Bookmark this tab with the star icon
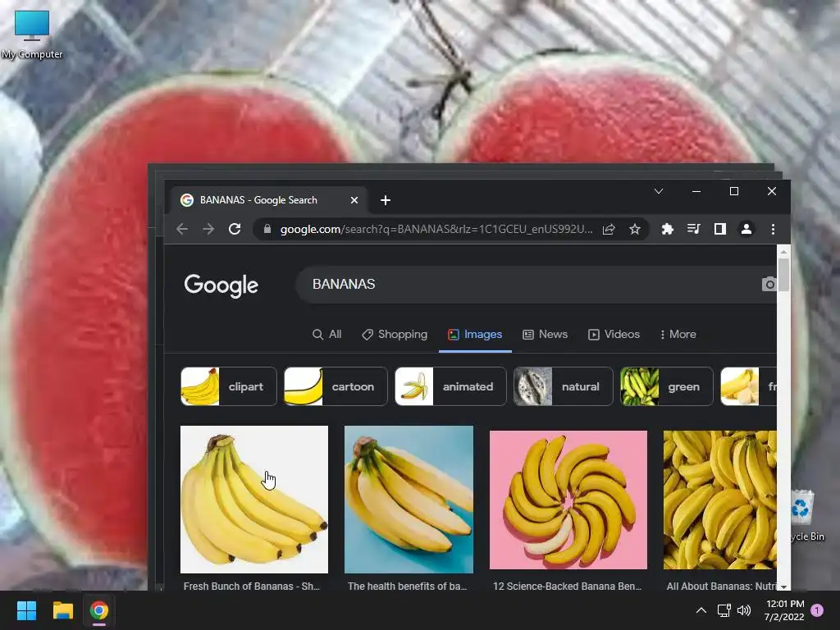The width and height of the screenshot is (840, 630). click(635, 230)
